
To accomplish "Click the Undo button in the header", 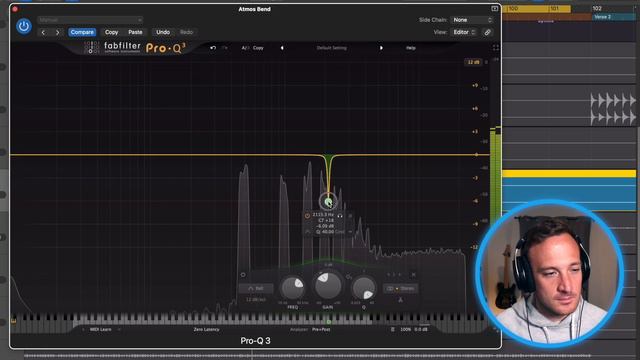I will click(163, 32).
